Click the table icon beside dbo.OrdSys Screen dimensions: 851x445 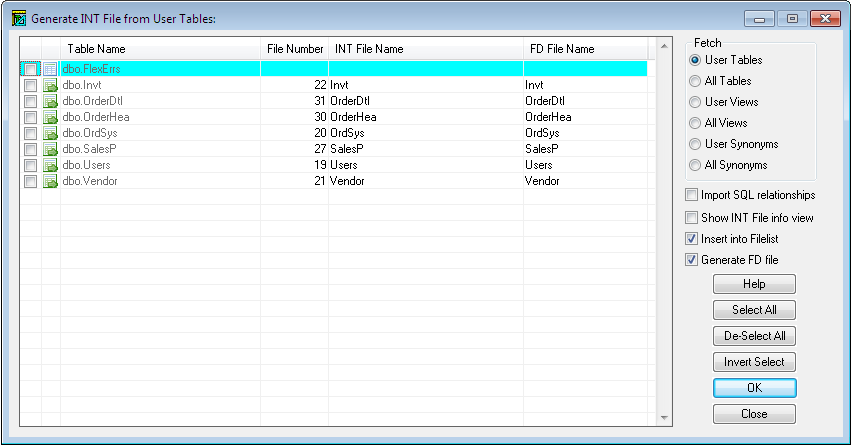(x=50, y=133)
